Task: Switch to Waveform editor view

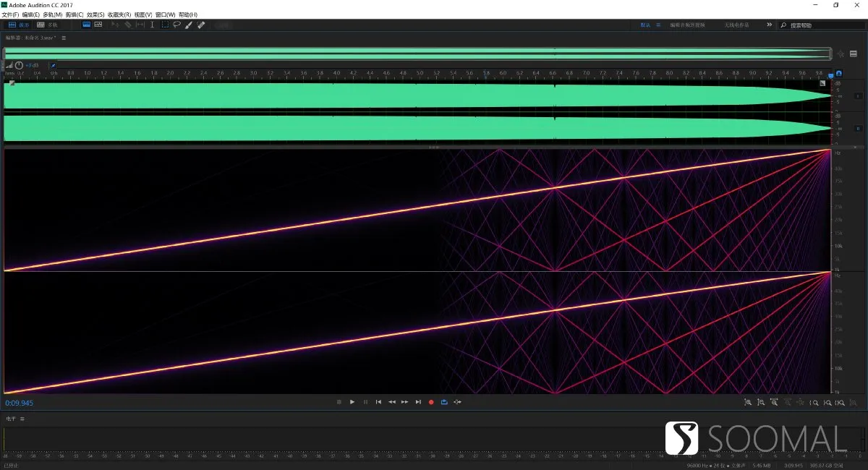Action: click(19, 25)
